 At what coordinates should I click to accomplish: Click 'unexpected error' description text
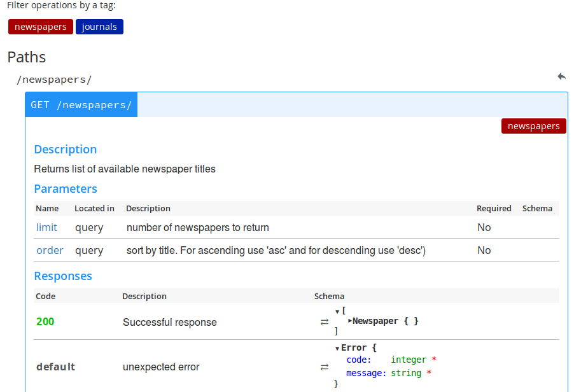[161, 367]
